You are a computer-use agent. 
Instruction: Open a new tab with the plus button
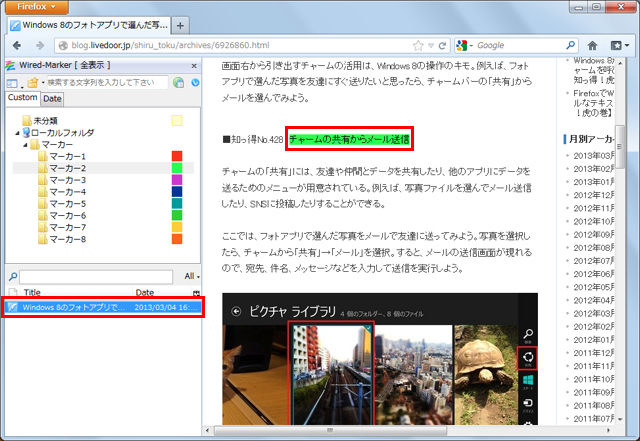pos(180,26)
